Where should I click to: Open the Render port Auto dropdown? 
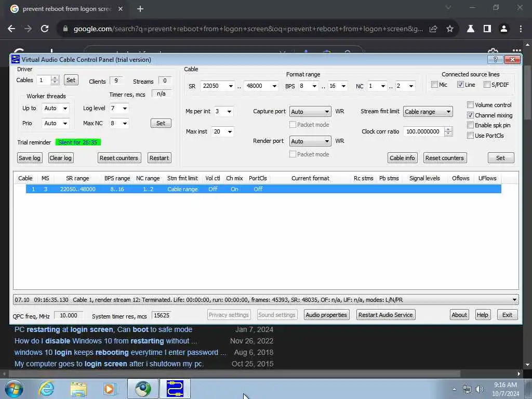(x=310, y=141)
